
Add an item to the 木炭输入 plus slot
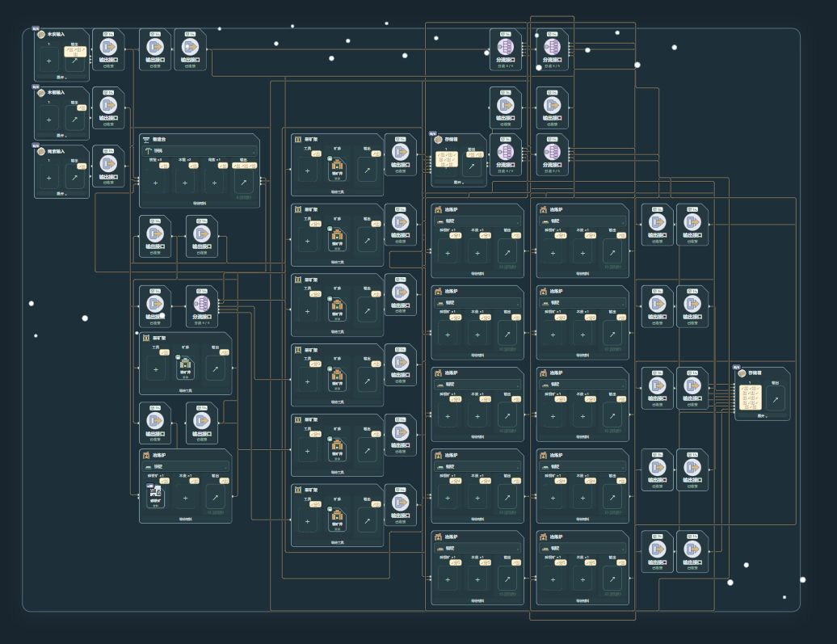click(48, 61)
